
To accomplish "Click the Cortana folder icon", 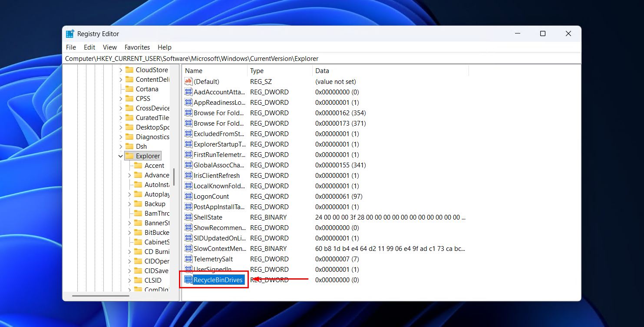I will pyautogui.click(x=129, y=89).
